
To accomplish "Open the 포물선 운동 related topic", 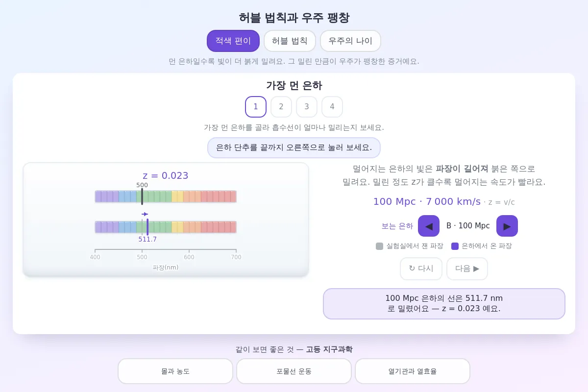I will click(x=294, y=371).
